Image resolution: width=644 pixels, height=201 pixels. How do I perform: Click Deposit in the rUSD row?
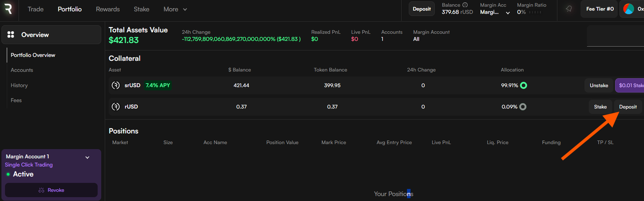coord(628,107)
